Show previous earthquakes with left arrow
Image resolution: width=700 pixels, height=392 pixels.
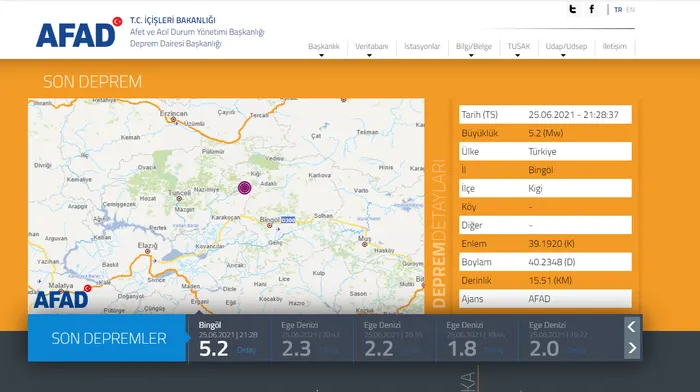pos(632,327)
